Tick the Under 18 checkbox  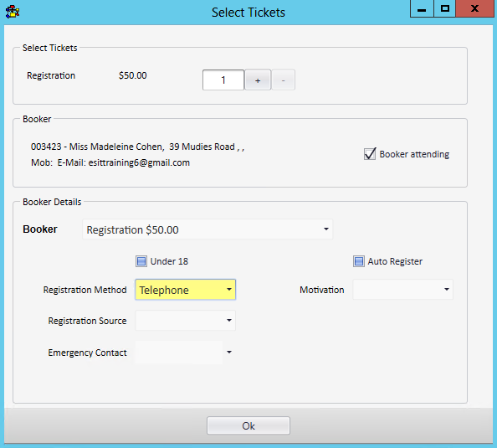point(141,261)
